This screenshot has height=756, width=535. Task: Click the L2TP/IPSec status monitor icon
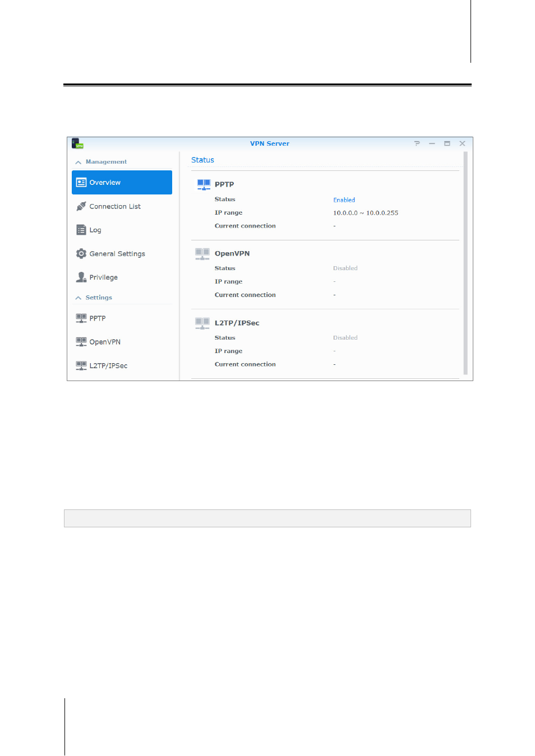[x=202, y=323]
